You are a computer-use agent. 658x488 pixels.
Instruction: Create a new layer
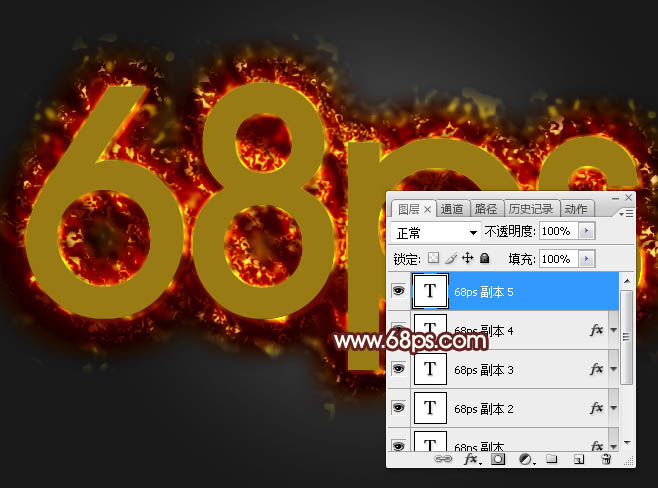(x=579, y=459)
